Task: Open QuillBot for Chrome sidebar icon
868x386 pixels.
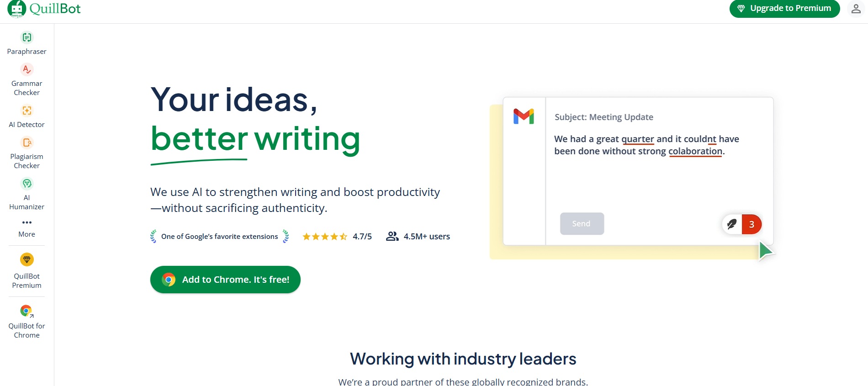Action: click(x=27, y=311)
